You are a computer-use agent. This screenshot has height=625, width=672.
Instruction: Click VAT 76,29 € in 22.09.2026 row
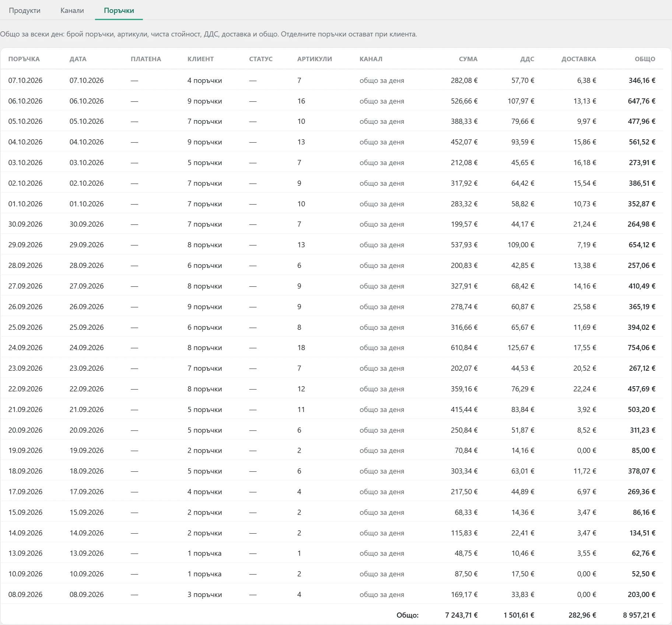coord(523,389)
